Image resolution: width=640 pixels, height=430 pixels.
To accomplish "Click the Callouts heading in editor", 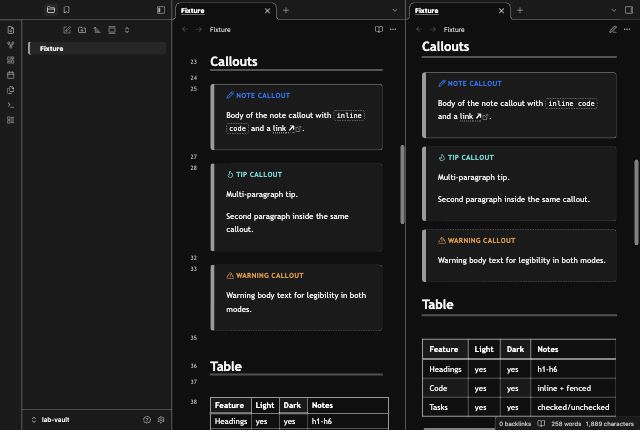I will (x=234, y=62).
